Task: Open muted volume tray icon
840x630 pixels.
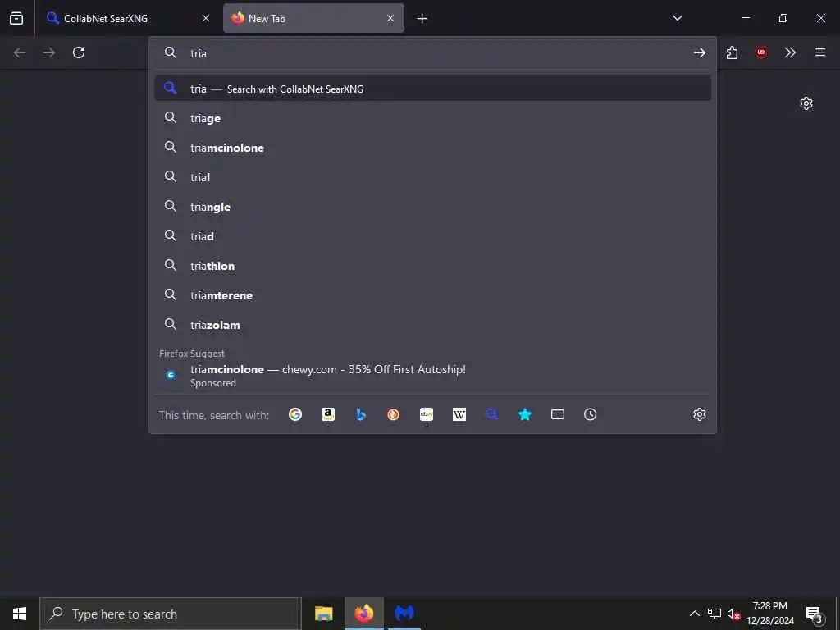Action: (x=733, y=614)
